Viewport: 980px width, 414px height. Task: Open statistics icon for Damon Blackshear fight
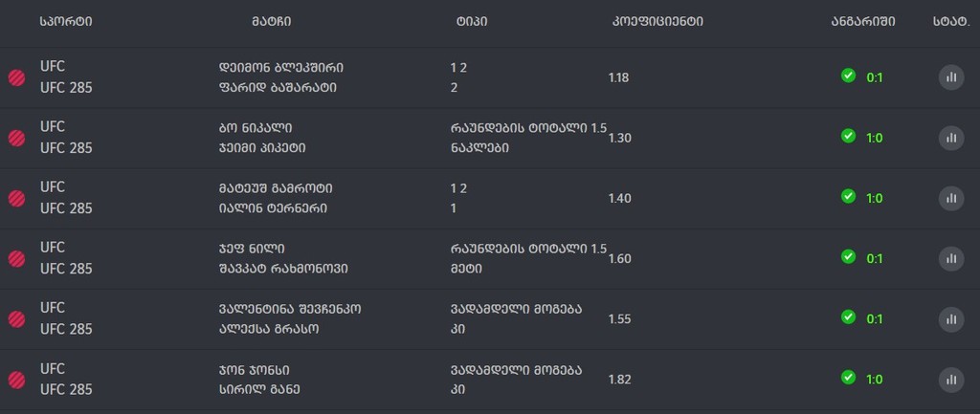pyautogui.click(x=950, y=77)
